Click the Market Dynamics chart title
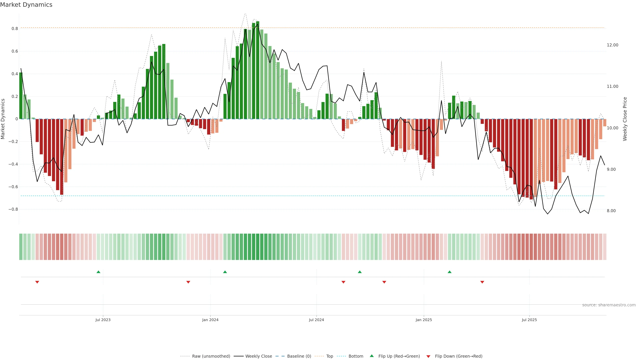 (26, 5)
